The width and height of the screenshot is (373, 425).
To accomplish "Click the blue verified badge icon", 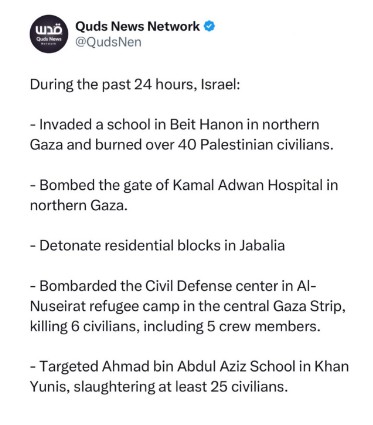I will (x=210, y=26).
